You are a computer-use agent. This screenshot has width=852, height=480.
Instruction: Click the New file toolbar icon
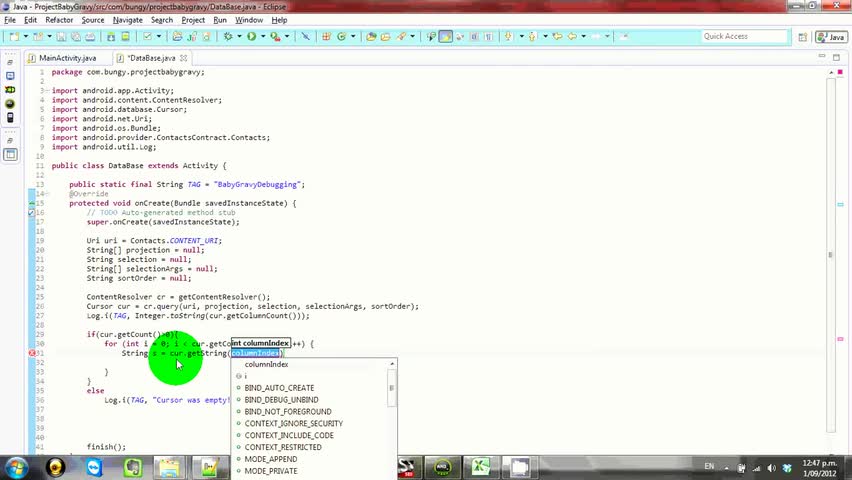(14, 36)
